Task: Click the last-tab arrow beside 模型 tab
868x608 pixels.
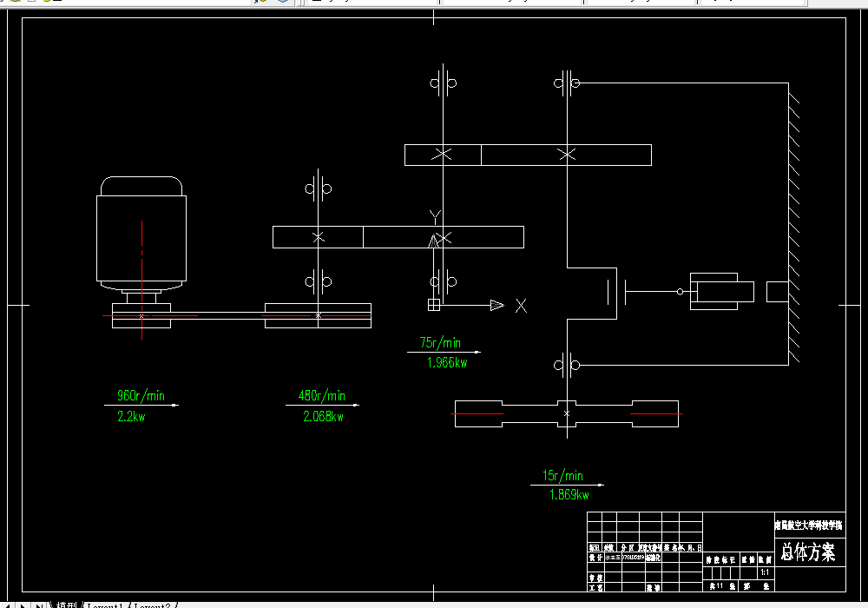Action: coord(39,605)
